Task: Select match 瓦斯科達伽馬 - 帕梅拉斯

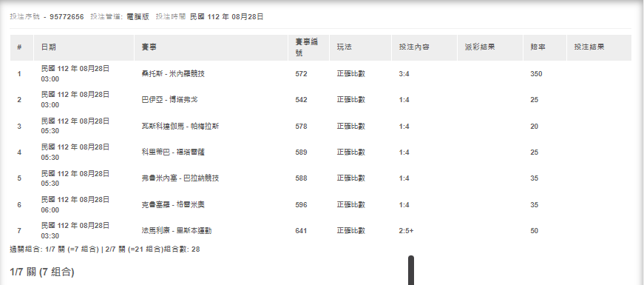Action: (180, 127)
